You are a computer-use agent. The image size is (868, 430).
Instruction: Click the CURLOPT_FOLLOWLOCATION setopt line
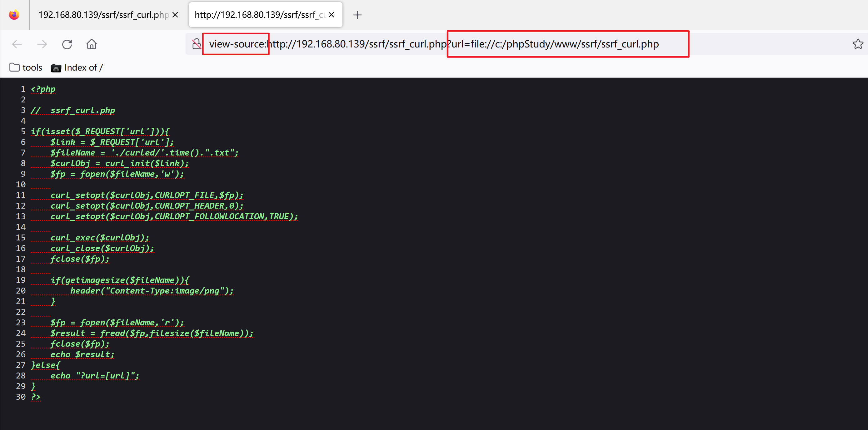click(x=174, y=216)
